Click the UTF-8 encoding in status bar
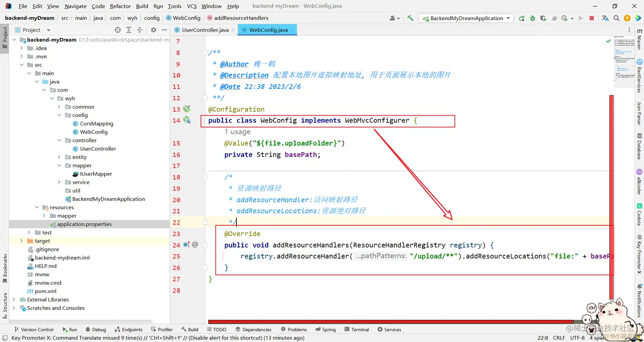Image resolution: width=644 pixels, height=342 pixels. pyautogui.click(x=577, y=338)
